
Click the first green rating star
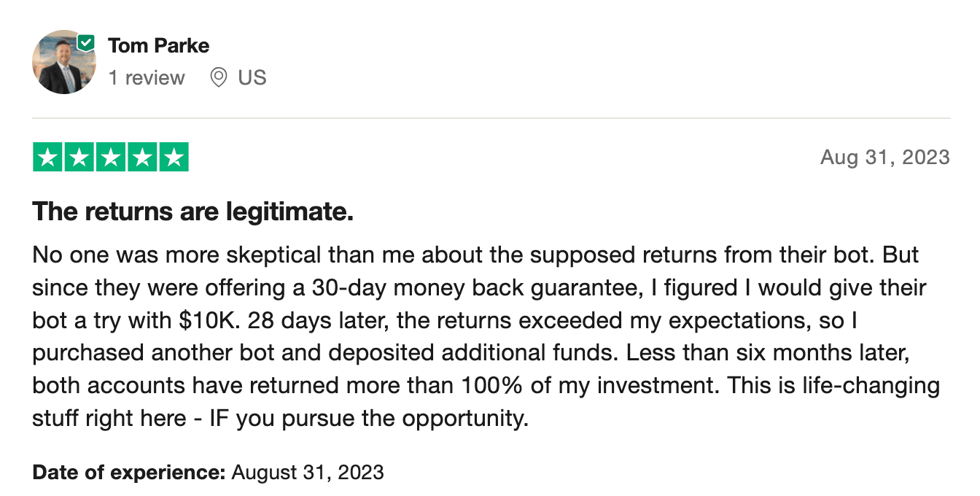point(47,158)
